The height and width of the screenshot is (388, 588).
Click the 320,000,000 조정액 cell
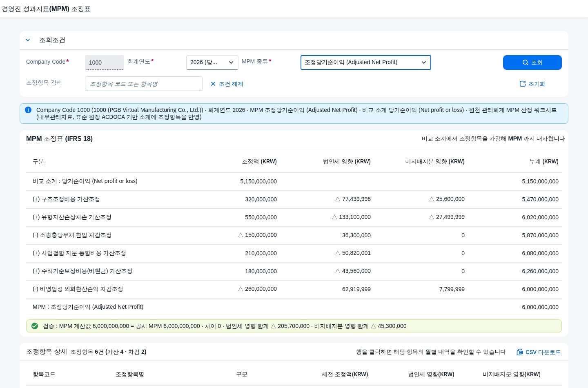[261, 199]
